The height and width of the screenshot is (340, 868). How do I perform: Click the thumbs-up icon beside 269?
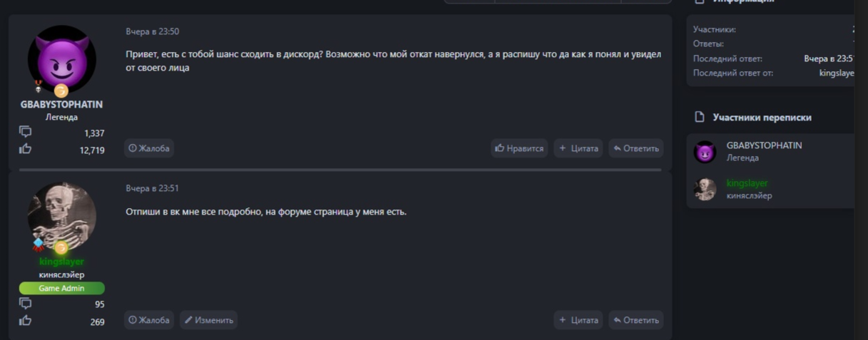point(26,321)
